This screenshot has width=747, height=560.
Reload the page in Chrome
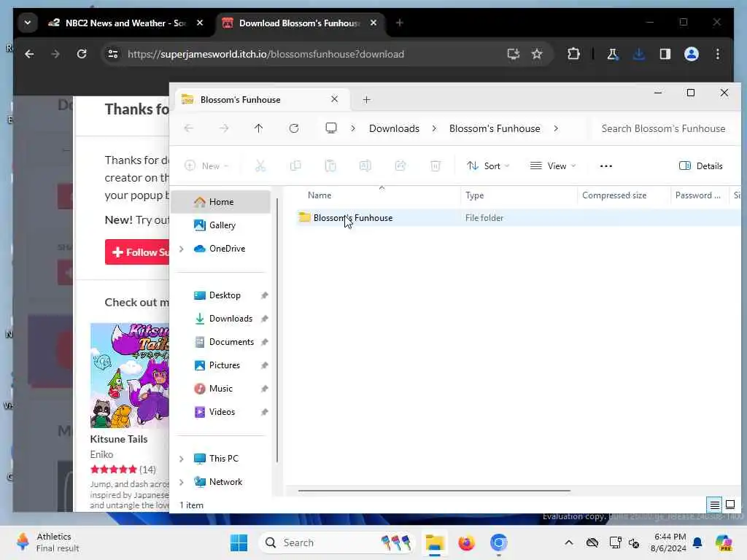[82, 54]
